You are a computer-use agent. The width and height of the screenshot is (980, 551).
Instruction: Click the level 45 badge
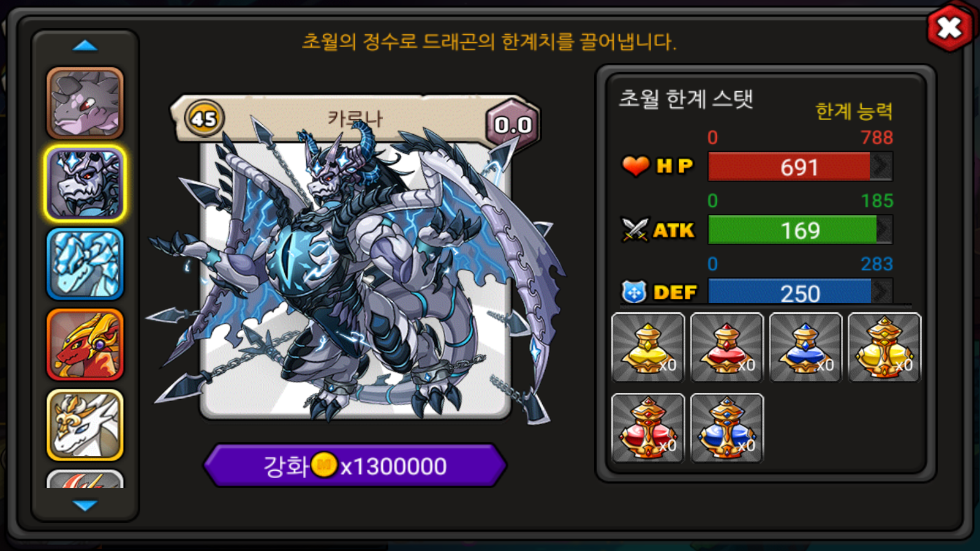[204, 118]
